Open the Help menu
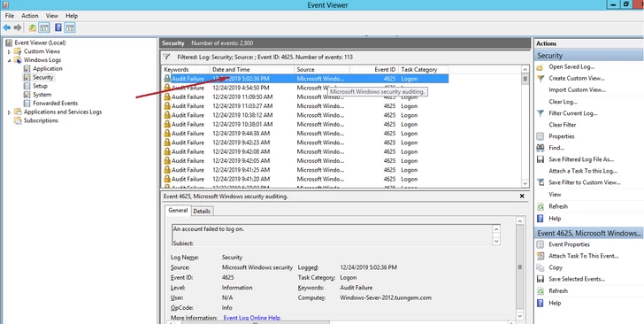Viewport: 644px width, 324px height. coord(72,16)
